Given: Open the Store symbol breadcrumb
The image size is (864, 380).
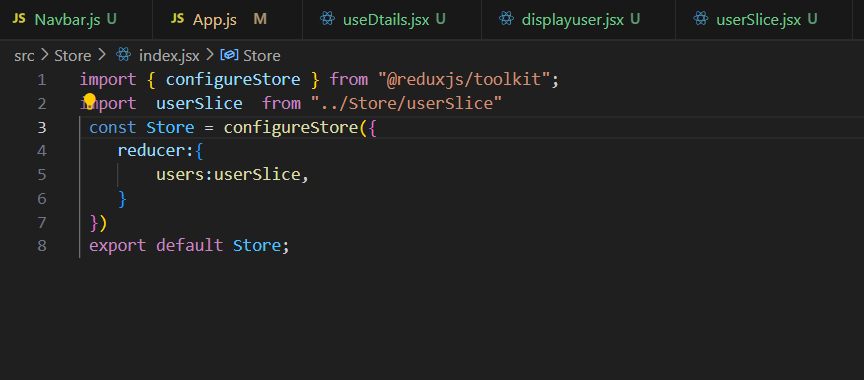Looking at the screenshot, I should 262,56.
